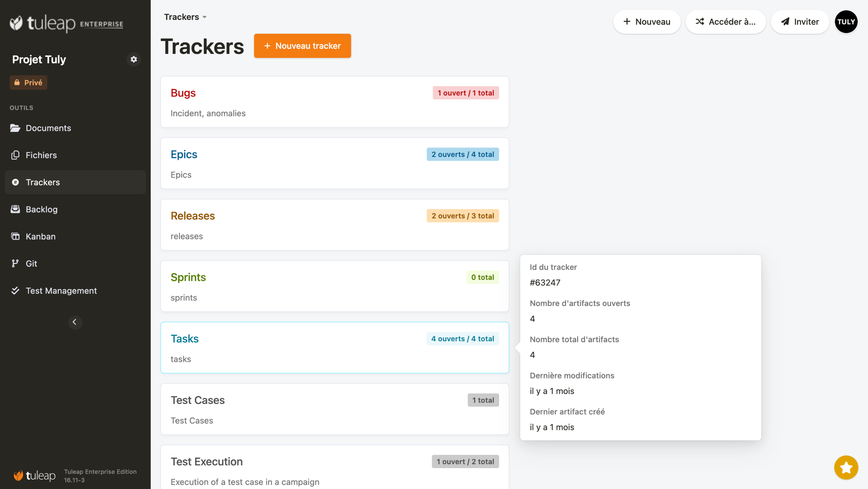Click the Epics 2 ouverts badge
868x489 pixels.
(462, 154)
